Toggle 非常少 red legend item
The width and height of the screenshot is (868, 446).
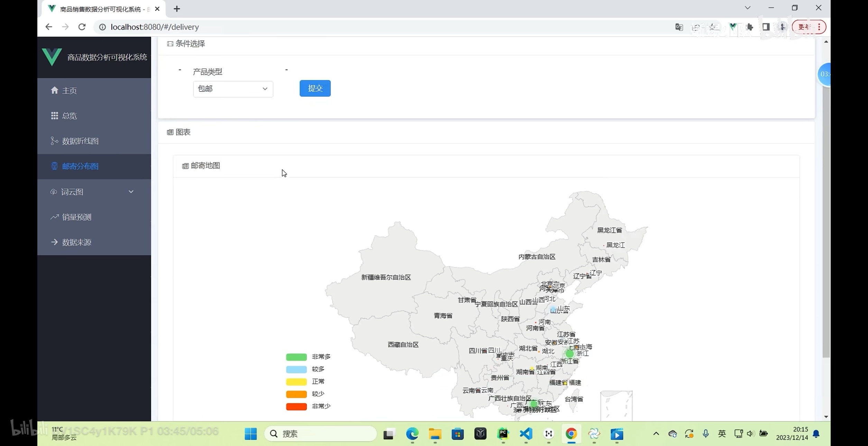click(x=296, y=406)
